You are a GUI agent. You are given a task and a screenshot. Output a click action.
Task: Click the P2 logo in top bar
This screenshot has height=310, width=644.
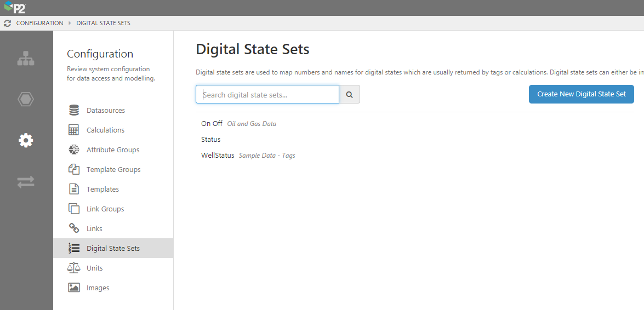tap(14, 8)
